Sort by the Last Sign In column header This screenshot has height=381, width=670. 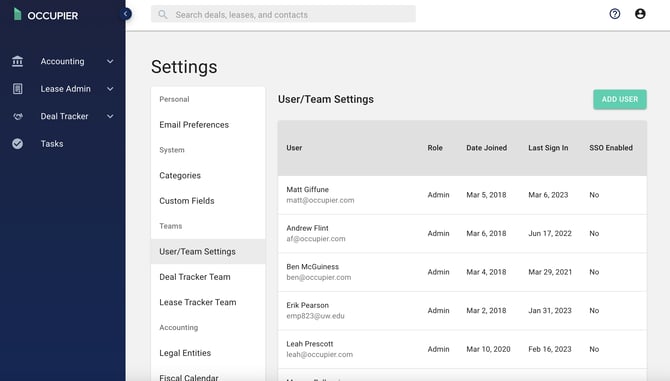click(548, 148)
